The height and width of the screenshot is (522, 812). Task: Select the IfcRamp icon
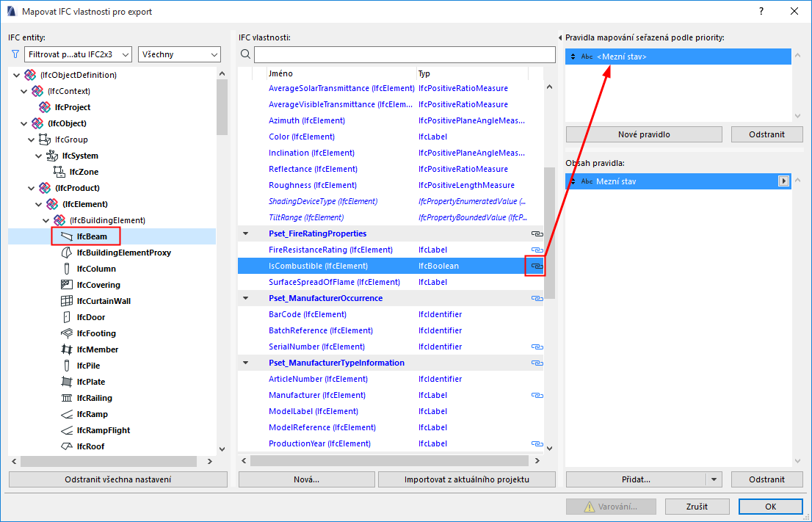[66, 414]
